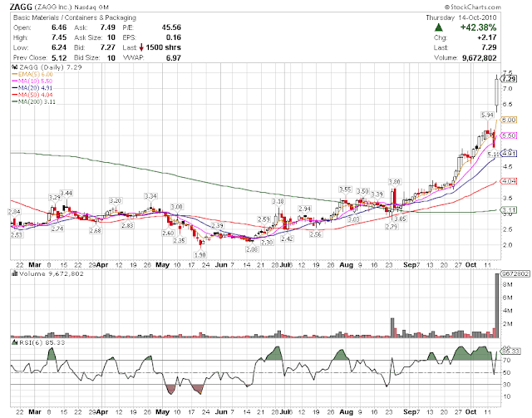Click the area icon beside RSI(6) label

pos(15,342)
